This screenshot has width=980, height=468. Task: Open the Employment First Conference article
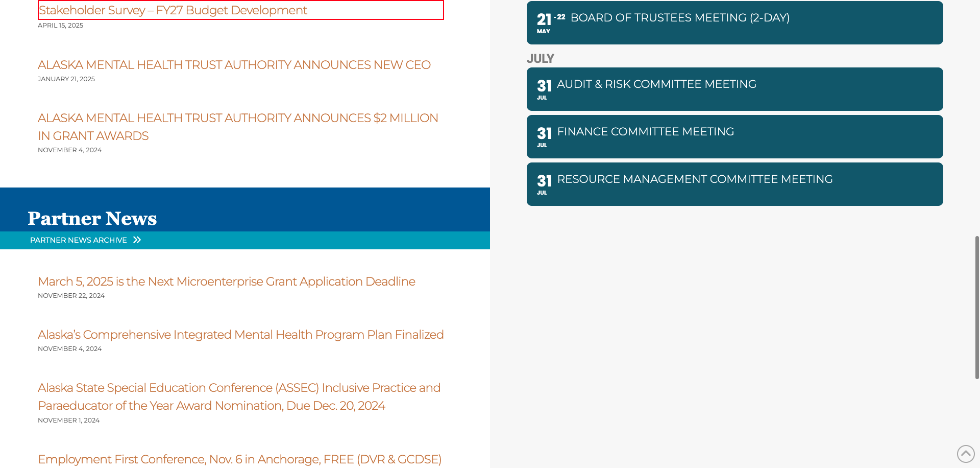click(239, 459)
